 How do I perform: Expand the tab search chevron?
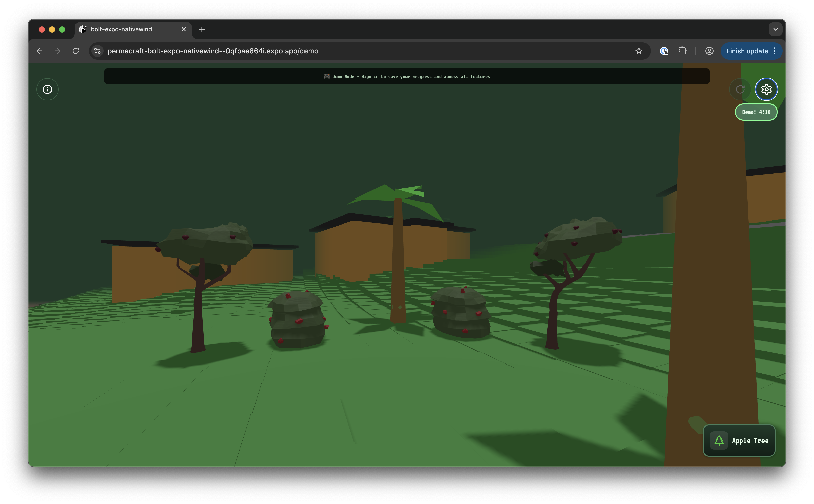coord(775,29)
